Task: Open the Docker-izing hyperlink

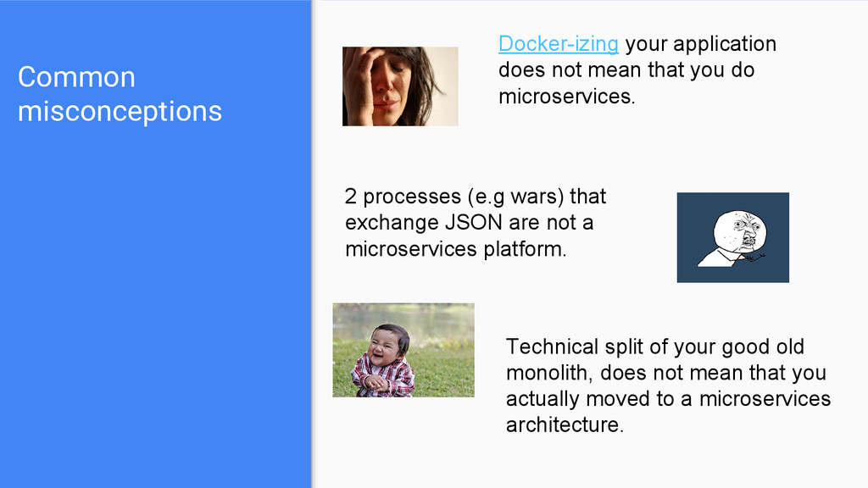Action: pos(558,44)
